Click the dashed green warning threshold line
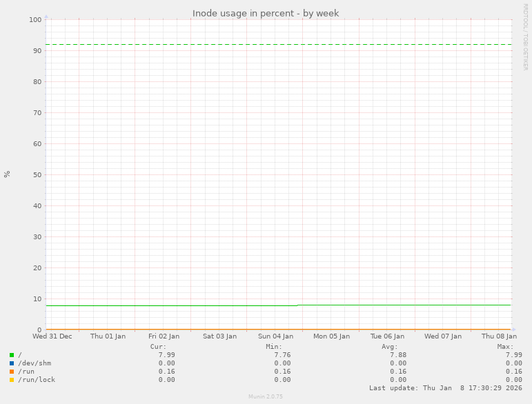The height and width of the screenshot is (404, 532). pos(278,44)
